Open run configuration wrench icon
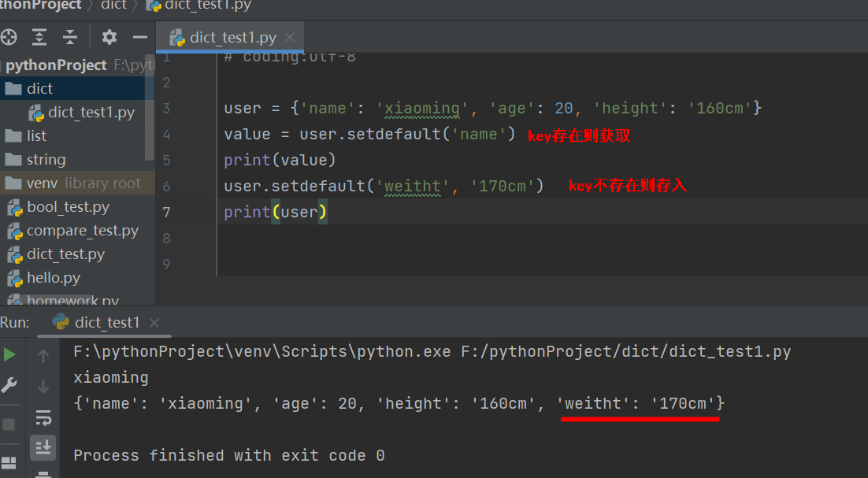 (x=9, y=386)
